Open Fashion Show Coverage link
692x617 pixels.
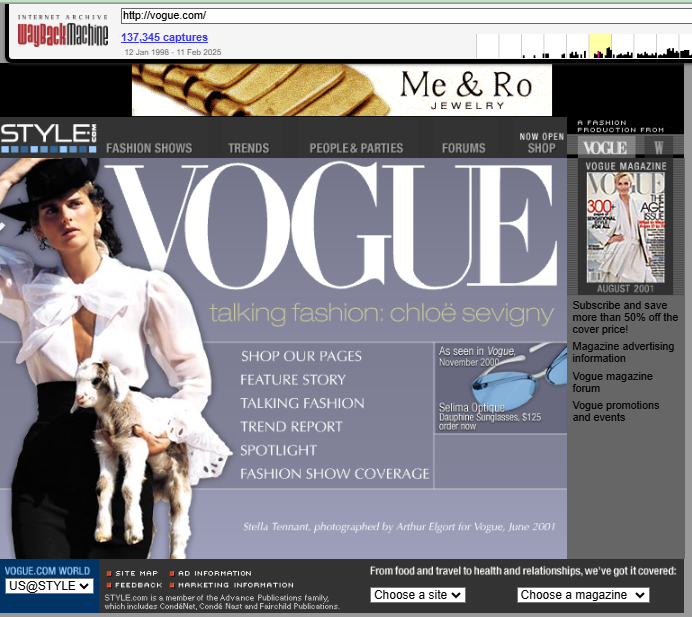coord(335,474)
